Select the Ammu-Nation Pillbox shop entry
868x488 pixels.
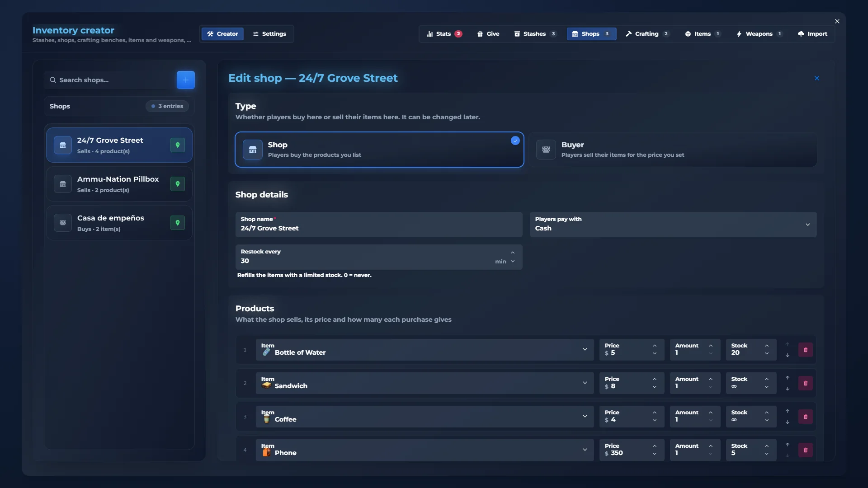[119, 184]
